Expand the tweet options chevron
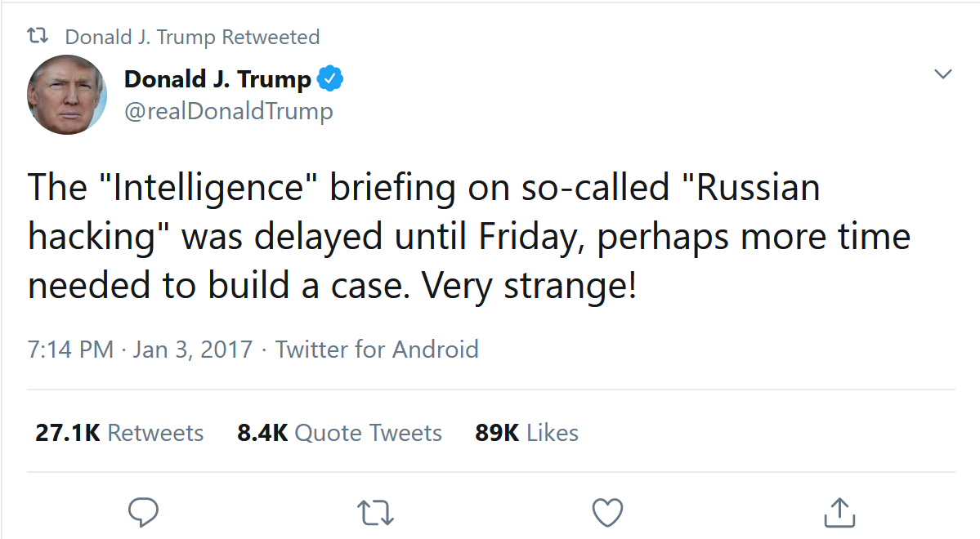The height and width of the screenshot is (539, 980). coord(942,73)
